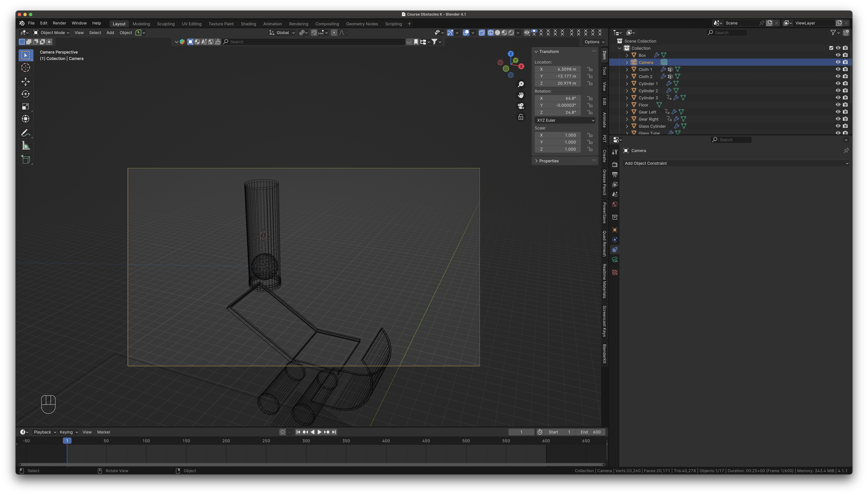
Task: Disable rendering for the Camera object
Action: 845,62
